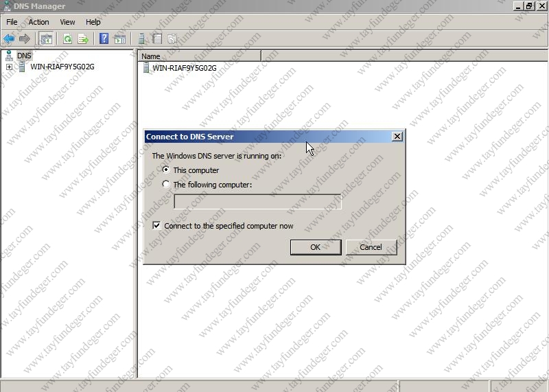This screenshot has height=392, width=549.
Task: Click the green Refresh toolbar icon
Action: coord(67,38)
